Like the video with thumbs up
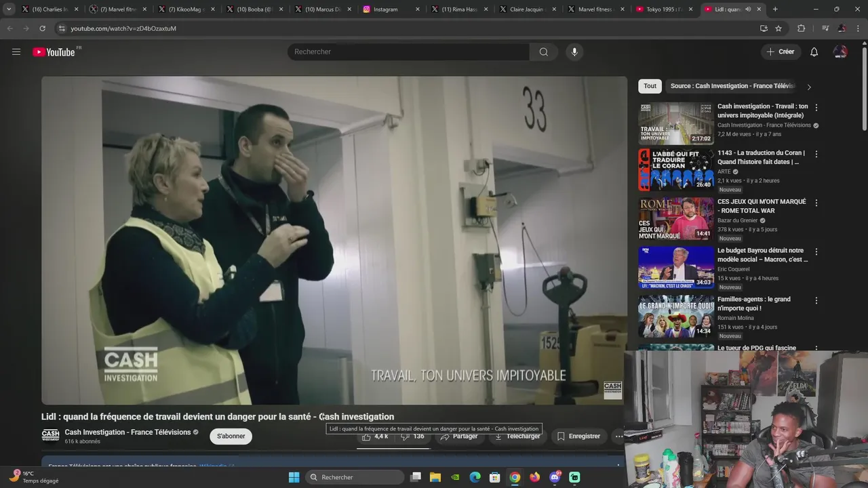 375,436
